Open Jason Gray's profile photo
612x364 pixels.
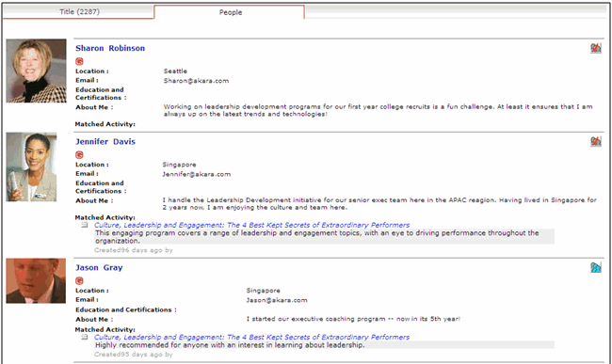[36, 280]
